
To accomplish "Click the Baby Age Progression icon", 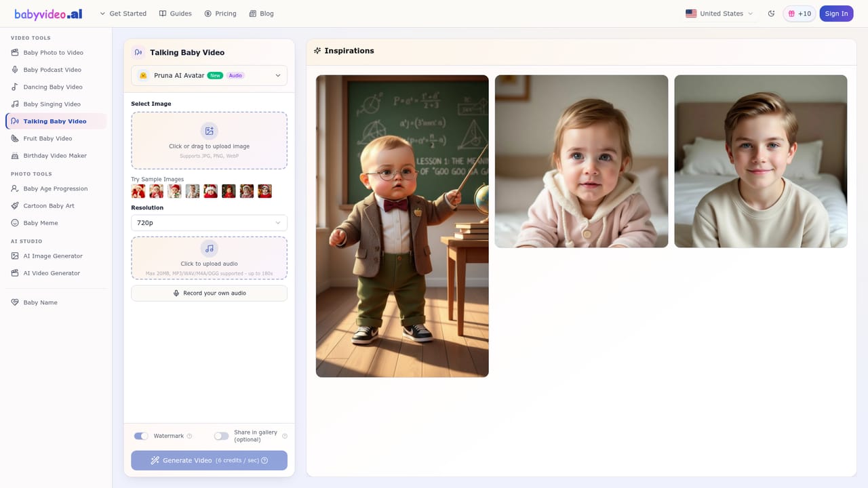I will tap(15, 188).
